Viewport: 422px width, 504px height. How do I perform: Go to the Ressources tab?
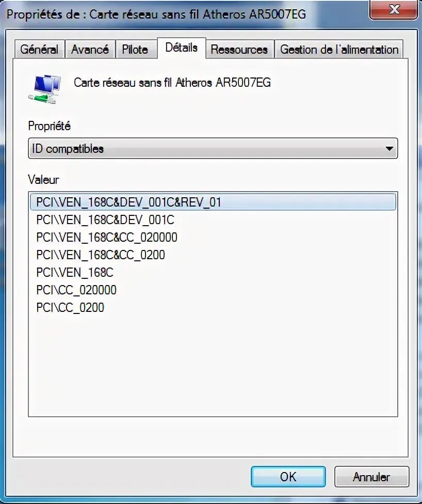point(239,49)
